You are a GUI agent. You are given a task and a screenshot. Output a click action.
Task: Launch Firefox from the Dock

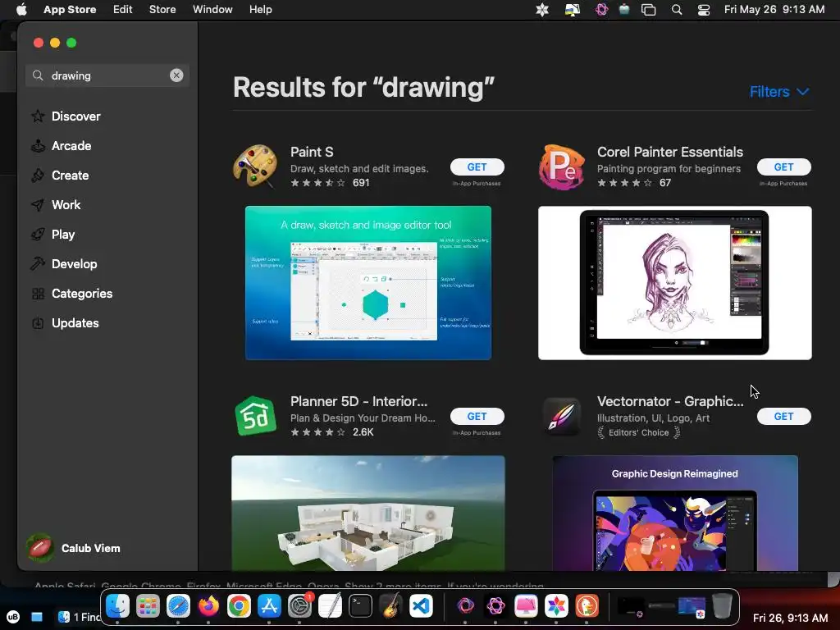[208, 606]
